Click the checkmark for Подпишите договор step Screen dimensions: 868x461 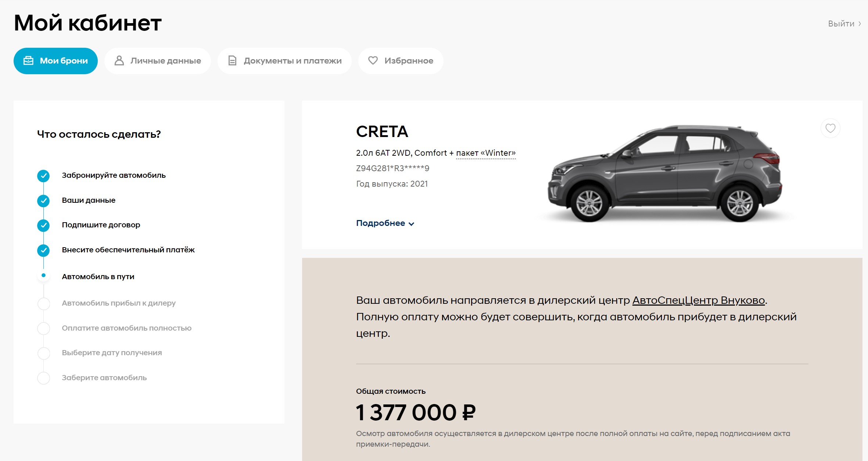(x=43, y=226)
